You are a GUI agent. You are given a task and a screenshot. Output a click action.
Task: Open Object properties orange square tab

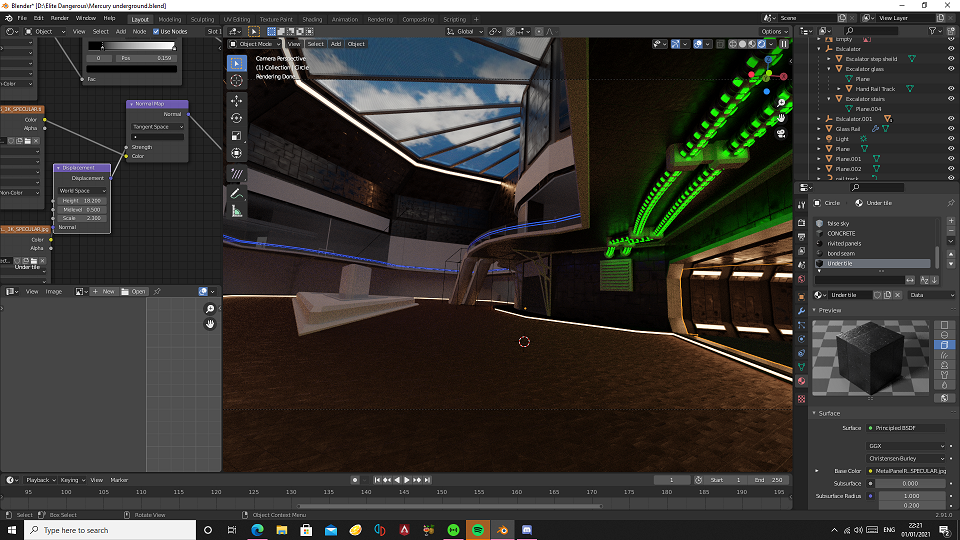point(801,296)
